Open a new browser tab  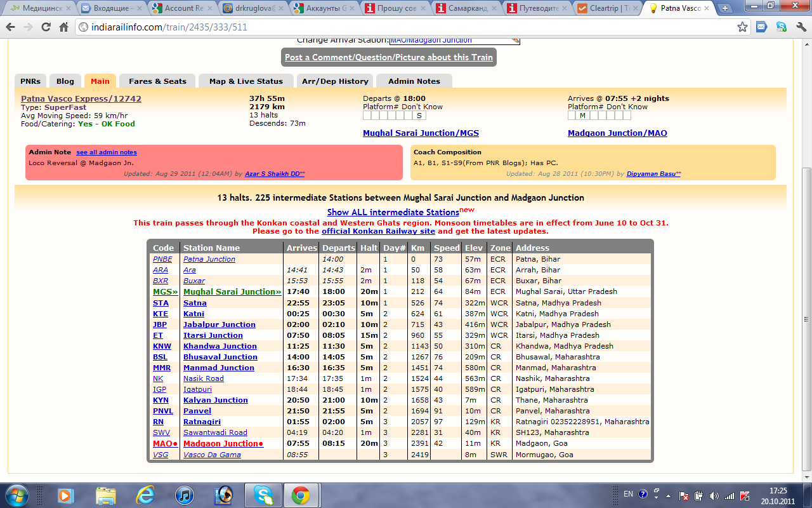tap(725, 8)
